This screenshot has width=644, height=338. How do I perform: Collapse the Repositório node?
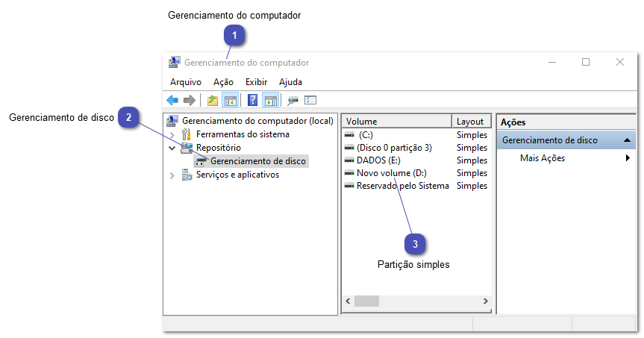[x=172, y=148]
